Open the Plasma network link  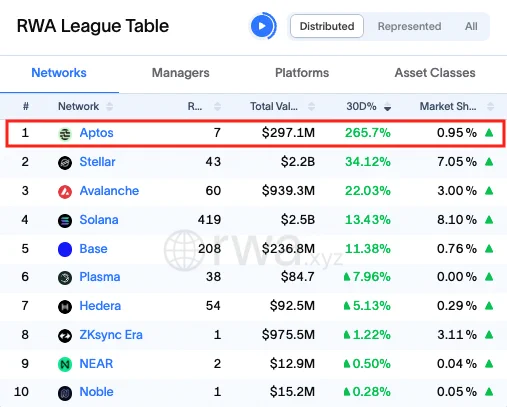tap(100, 277)
